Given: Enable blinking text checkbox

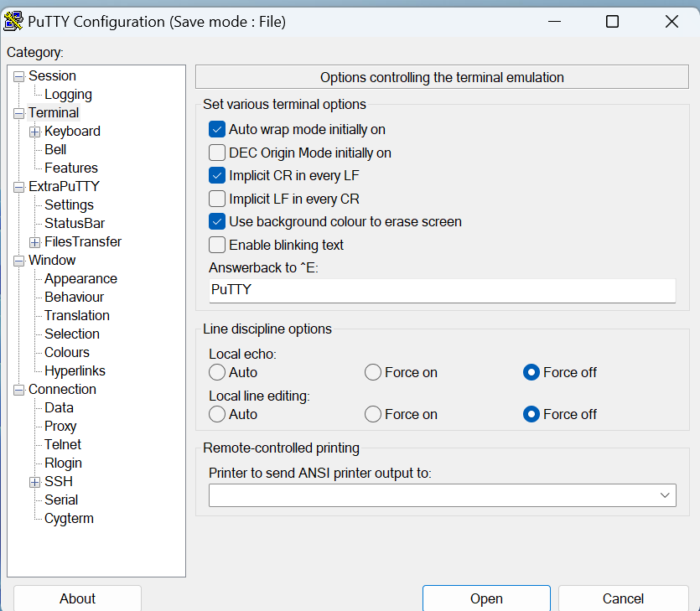Looking at the screenshot, I should pyautogui.click(x=217, y=245).
